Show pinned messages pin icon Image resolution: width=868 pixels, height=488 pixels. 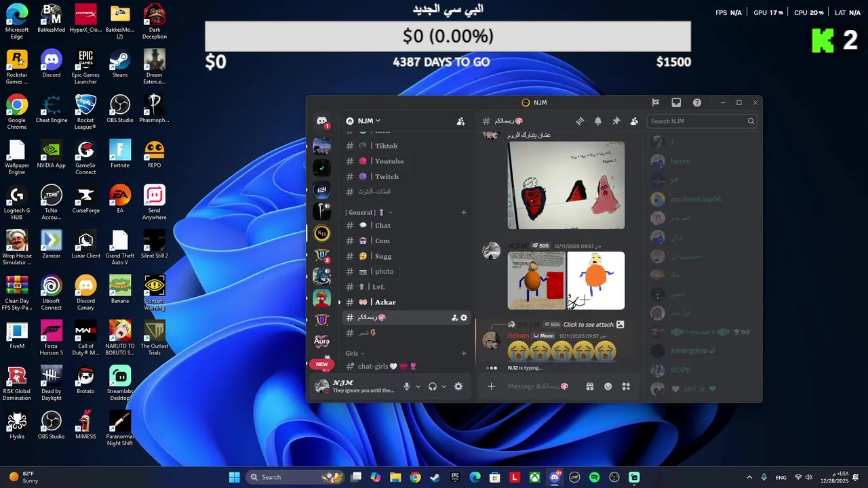pyautogui.click(x=616, y=121)
